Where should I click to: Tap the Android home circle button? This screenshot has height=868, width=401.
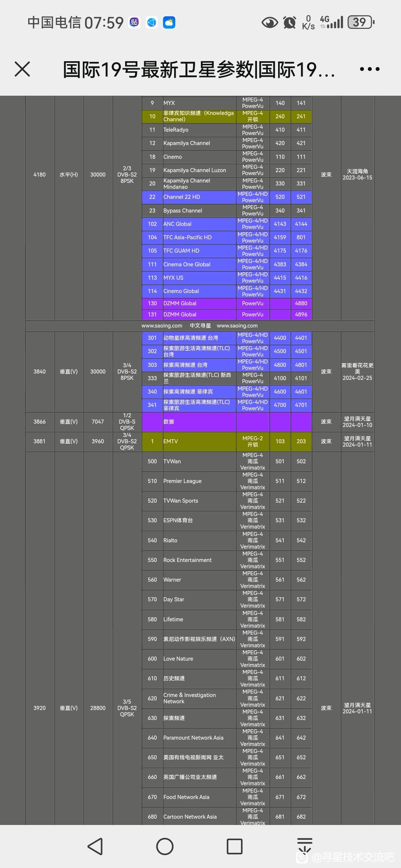tap(165, 846)
